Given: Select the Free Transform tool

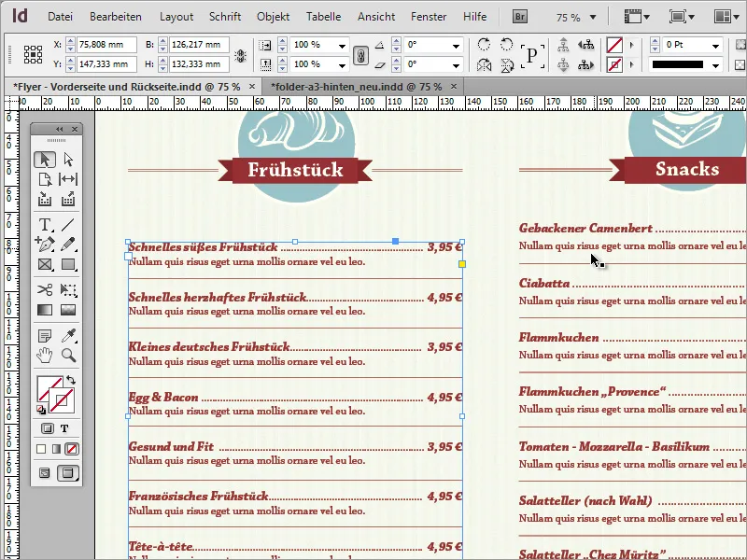Looking at the screenshot, I should [68, 289].
